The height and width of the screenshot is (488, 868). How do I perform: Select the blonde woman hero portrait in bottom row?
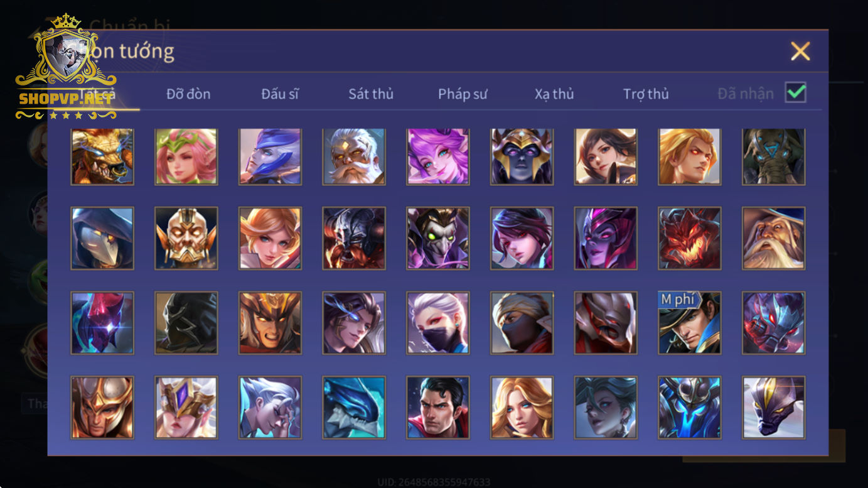tap(522, 407)
